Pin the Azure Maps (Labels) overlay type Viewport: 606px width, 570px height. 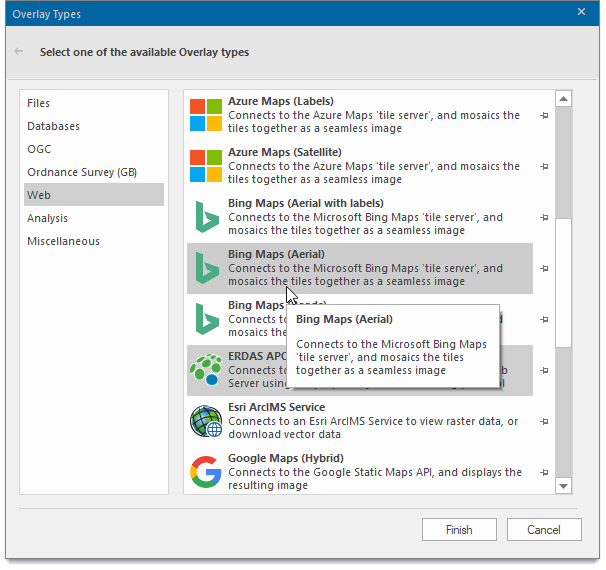pos(544,116)
